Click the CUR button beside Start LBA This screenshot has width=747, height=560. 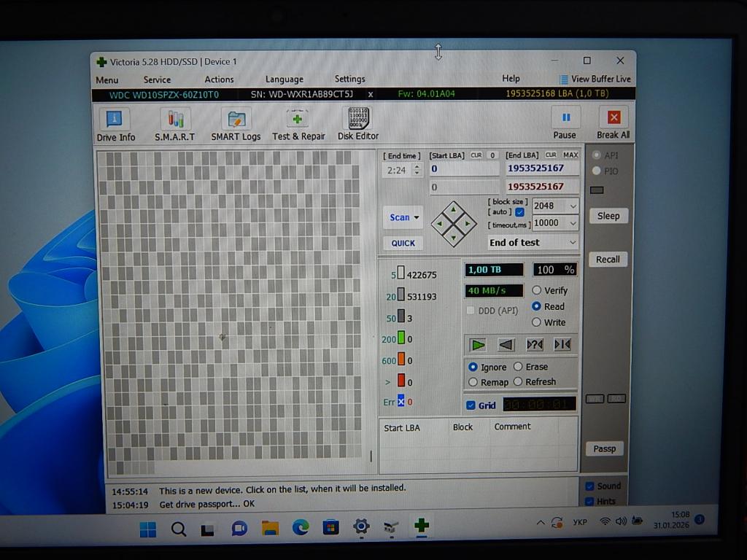pos(476,155)
